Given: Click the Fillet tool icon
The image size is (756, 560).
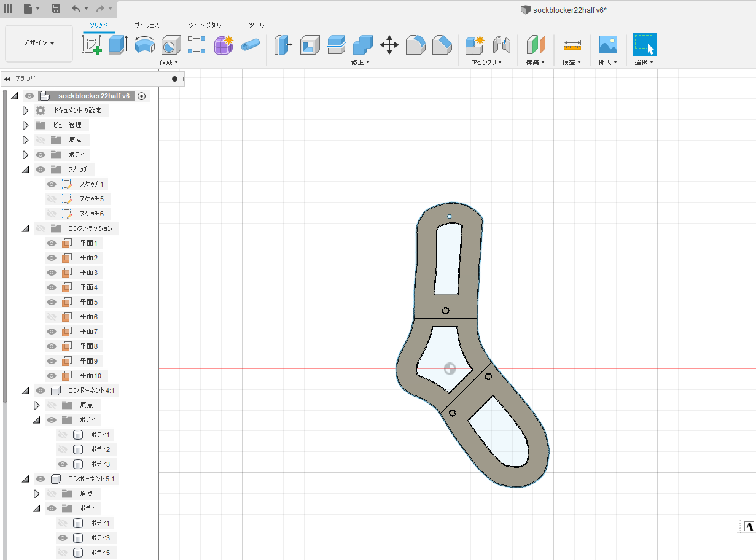Looking at the screenshot, I should 416,45.
